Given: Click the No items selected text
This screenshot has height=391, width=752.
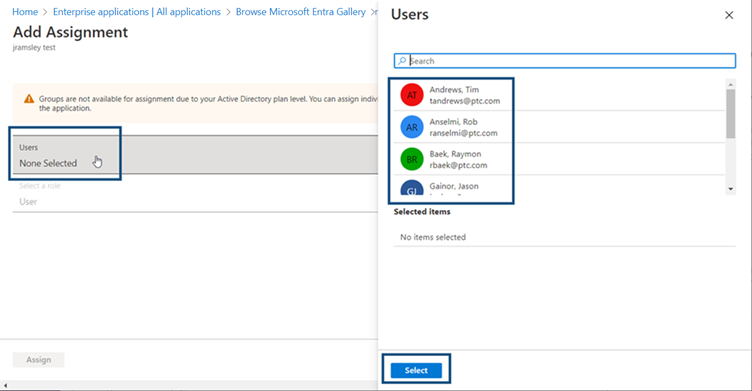Looking at the screenshot, I should coord(433,237).
